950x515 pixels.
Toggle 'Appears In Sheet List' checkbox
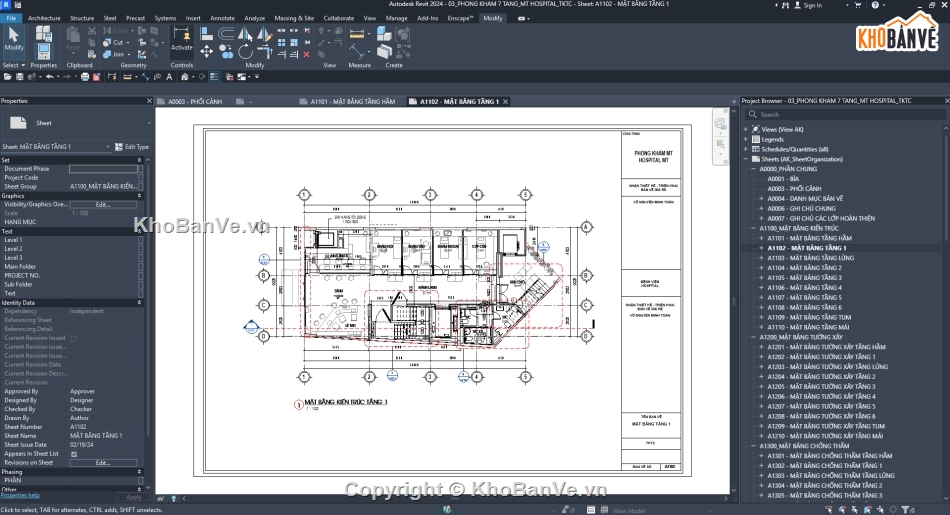point(74,454)
